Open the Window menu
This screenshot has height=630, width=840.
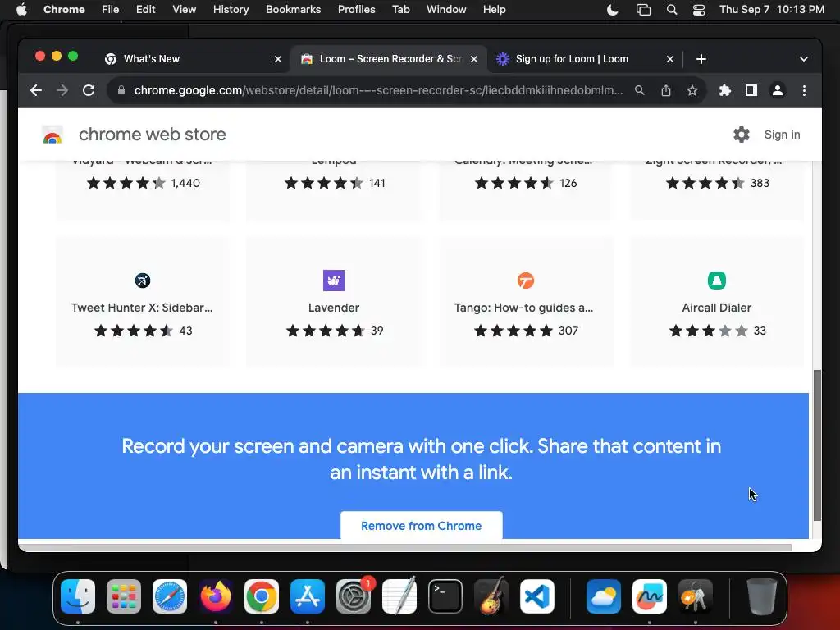tap(446, 10)
